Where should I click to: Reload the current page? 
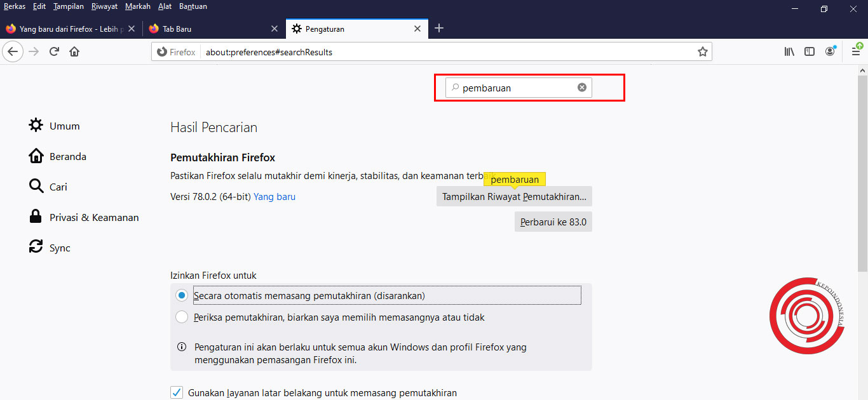[54, 52]
